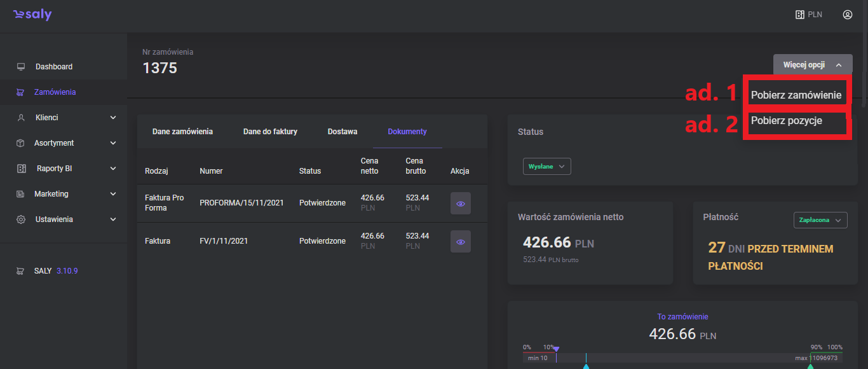
Task: Expand the Raporty BI submenu
Action: [x=113, y=169]
